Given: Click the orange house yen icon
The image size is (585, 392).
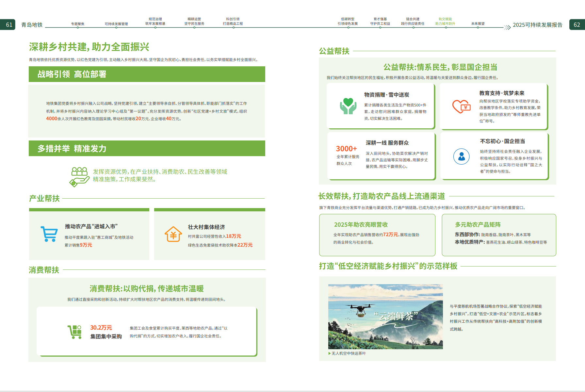Looking at the screenshot, I should click(x=173, y=234).
